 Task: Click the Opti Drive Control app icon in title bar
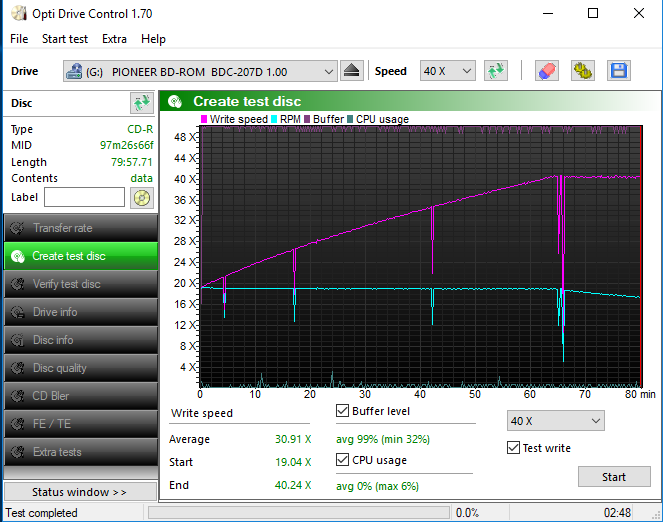pyautogui.click(x=19, y=14)
